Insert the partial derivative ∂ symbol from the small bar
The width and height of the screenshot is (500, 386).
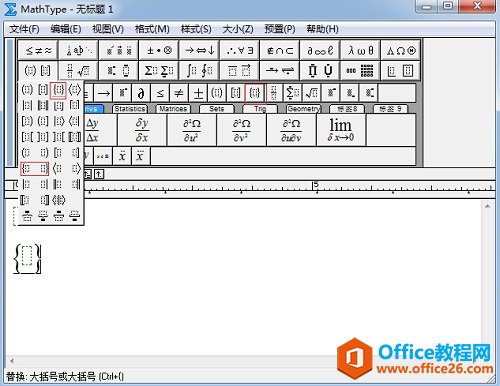141,93
